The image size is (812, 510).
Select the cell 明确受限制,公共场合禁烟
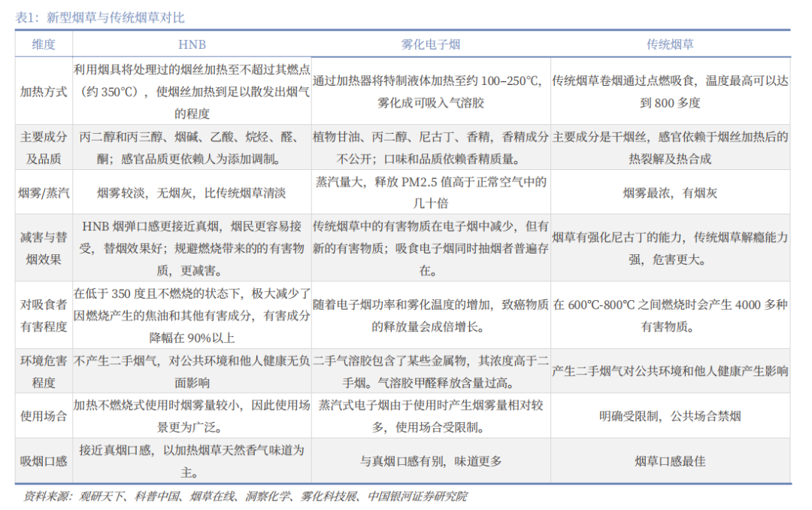click(670, 416)
